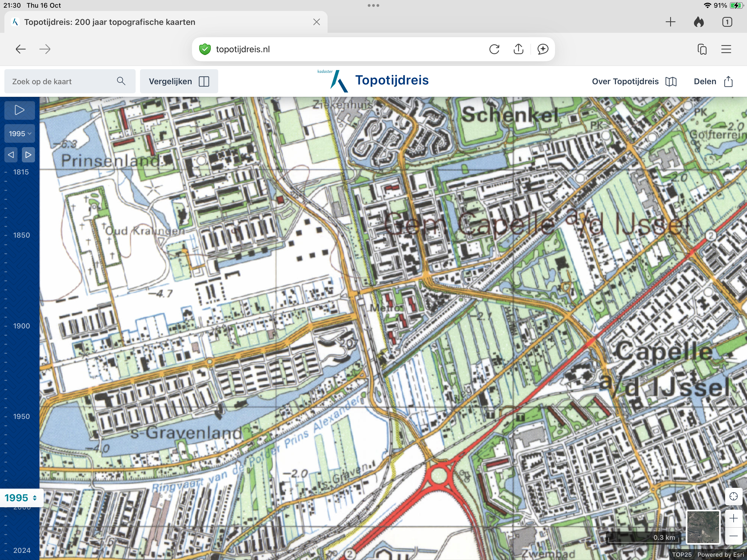Open the 1995 year stepper handle
The height and width of the screenshot is (560, 747).
(x=21, y=497)
